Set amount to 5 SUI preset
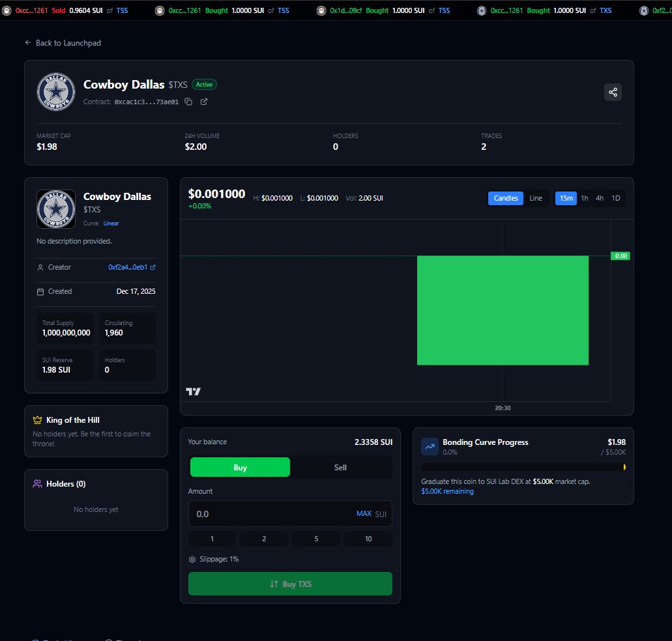Image resolution: width=672 pixels, height=641 pixels. point(316,539)
